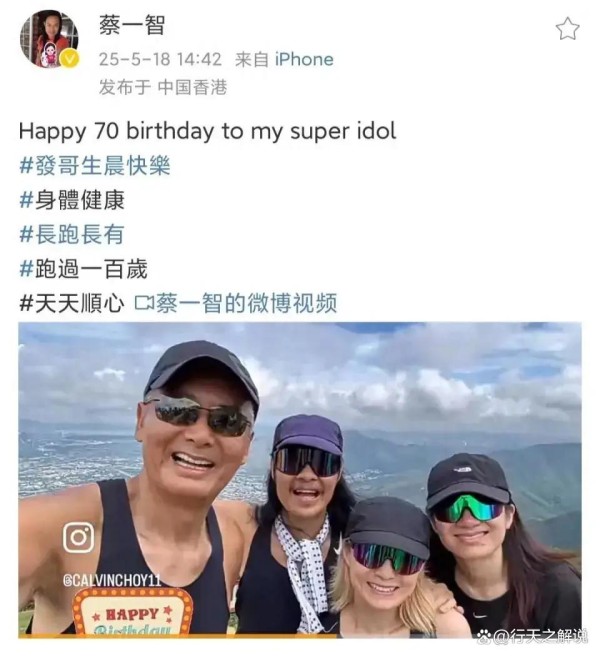Open hashtag #身體健康
The image size is (600, 657).
tap(72, 200)
